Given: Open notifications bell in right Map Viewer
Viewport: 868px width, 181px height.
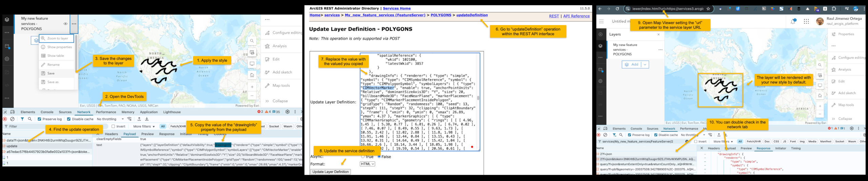Looking at the screenshot, I should pos(793,21).
